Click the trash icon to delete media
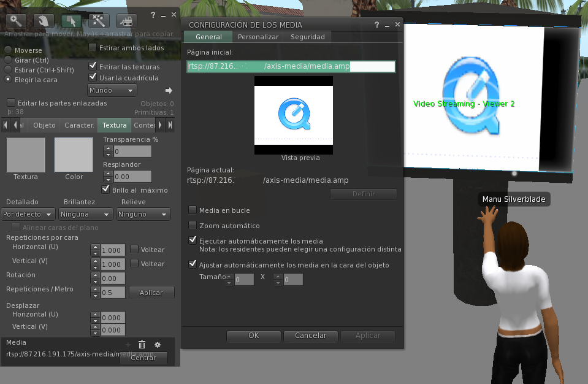Image resolution: width=588 pixels, height=384 pixels. coord(142,345)
